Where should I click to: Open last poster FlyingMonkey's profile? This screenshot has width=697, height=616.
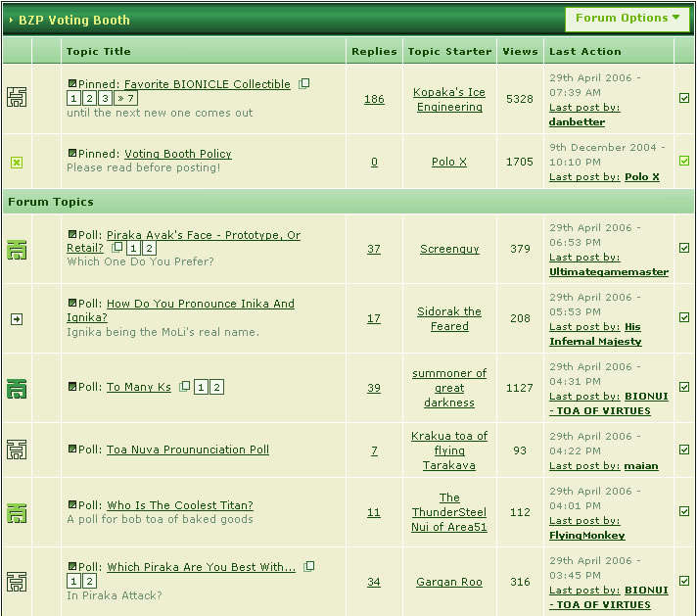tap(586, 535)
